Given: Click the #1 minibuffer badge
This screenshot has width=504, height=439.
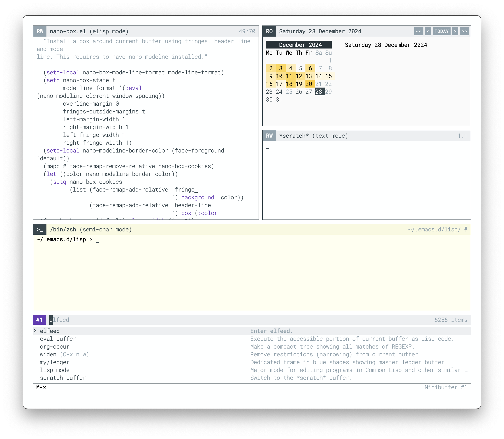Looking at the screenshot, I should [x=39, y=320].
